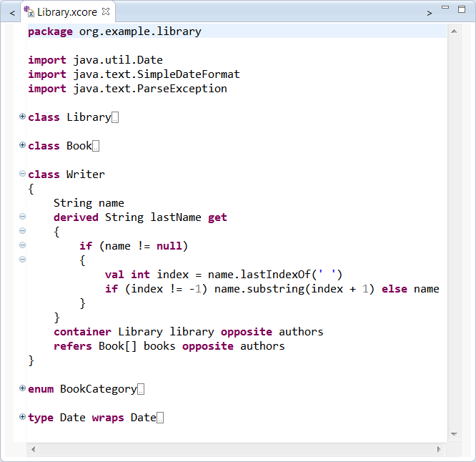Maximize the editor area
Screen dimensions: 476x462
(463, 9)
